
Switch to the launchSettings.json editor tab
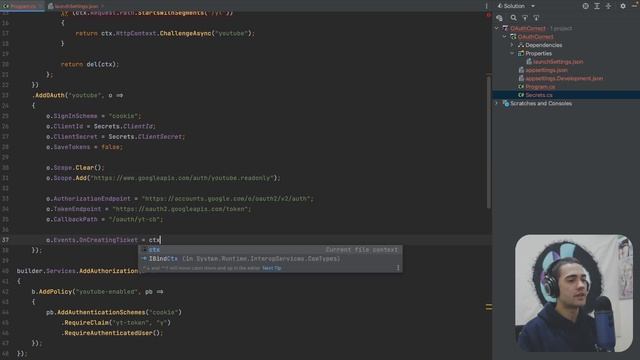click(x=76, y=6)
